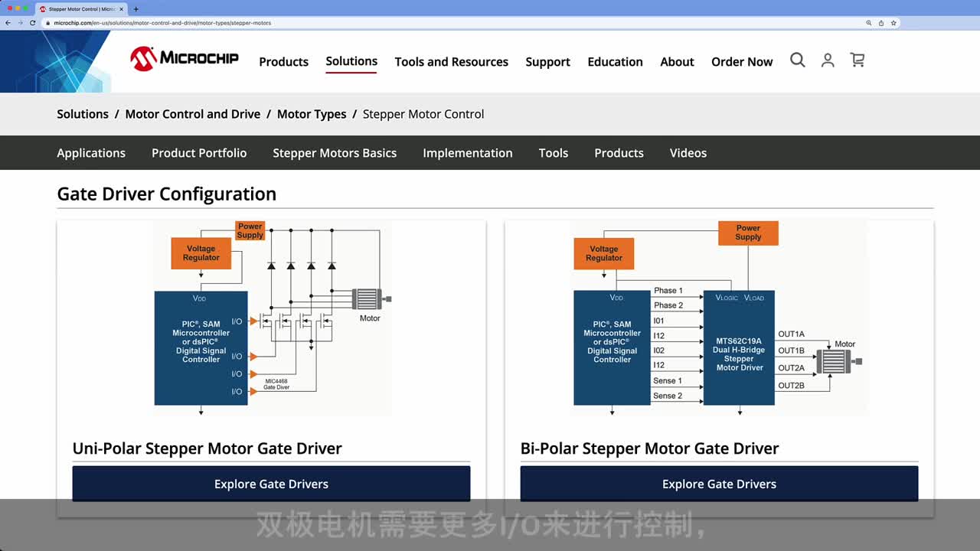Open the Products main menu
The image size is (980, 551).
(x=283, y=62)
